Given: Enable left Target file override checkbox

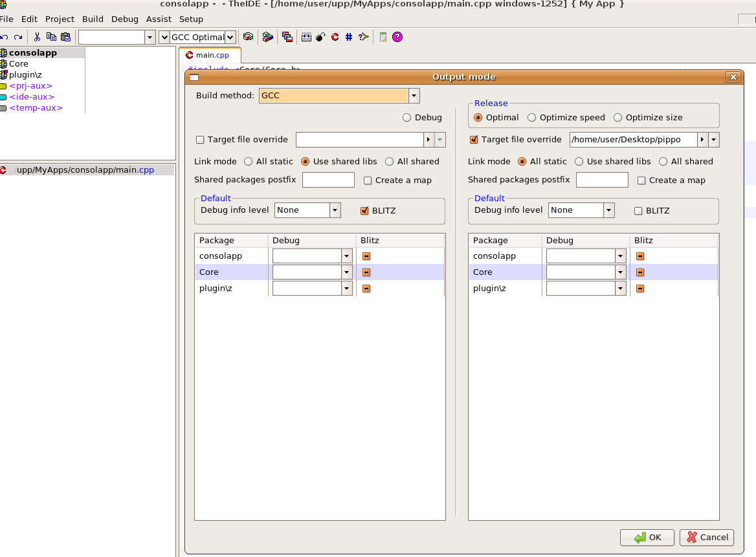Looking at the screenshot, I should [x=200, y=140].
